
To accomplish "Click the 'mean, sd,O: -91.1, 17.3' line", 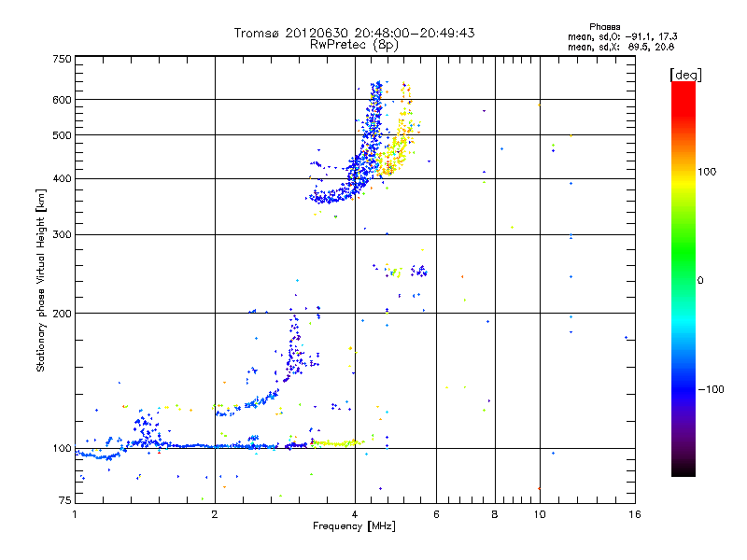I will (622, 36).
